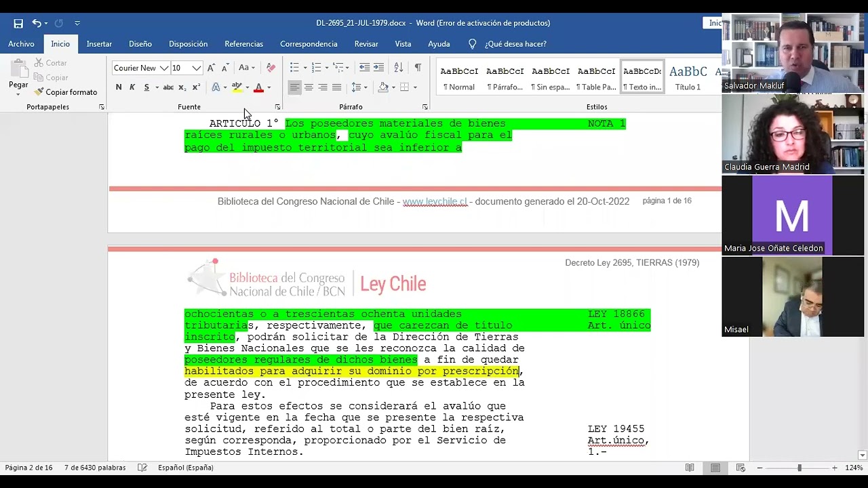Open the Portapapeles dialog launcher
Screen dimensions: 868x488
pos(102,107)
